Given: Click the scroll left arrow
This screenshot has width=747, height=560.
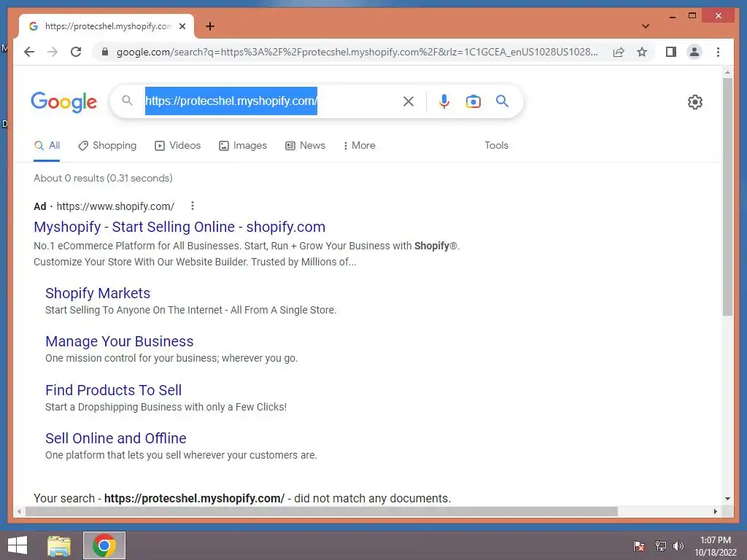Looking at the screenshot, I should (19, 511).
